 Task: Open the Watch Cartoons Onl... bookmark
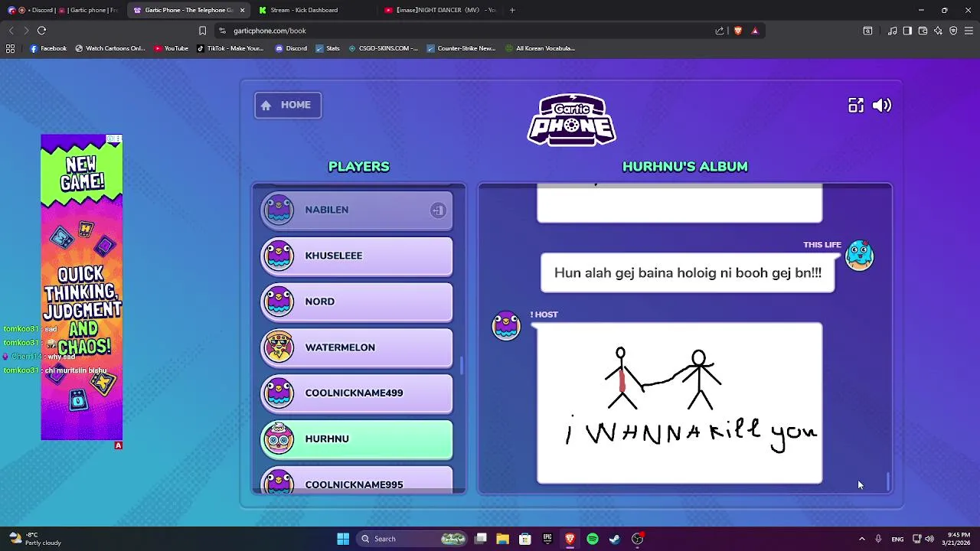109,48
